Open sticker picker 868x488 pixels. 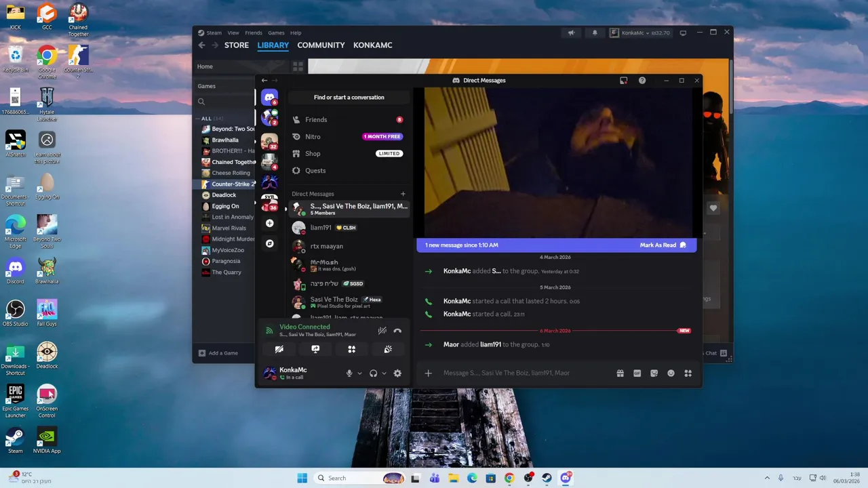tap(654, 373)
